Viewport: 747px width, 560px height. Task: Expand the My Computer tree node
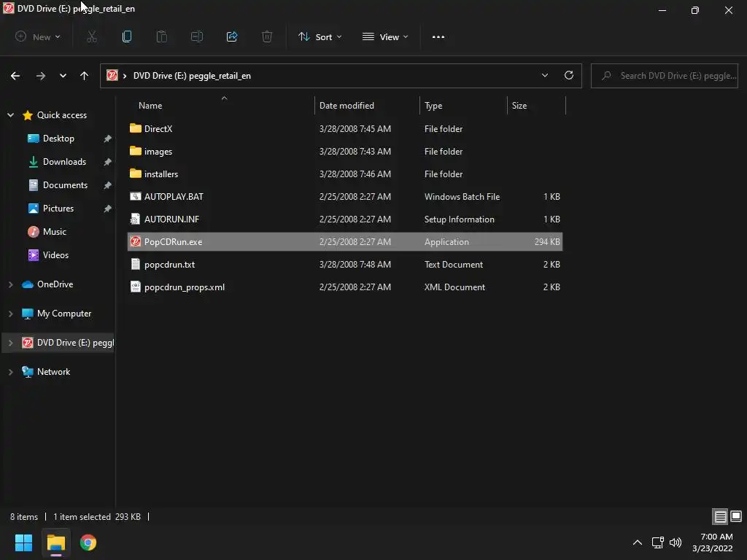tap(10, 314)
